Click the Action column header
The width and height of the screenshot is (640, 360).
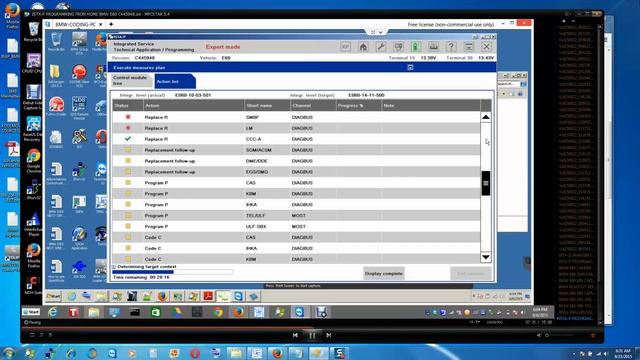194,106
